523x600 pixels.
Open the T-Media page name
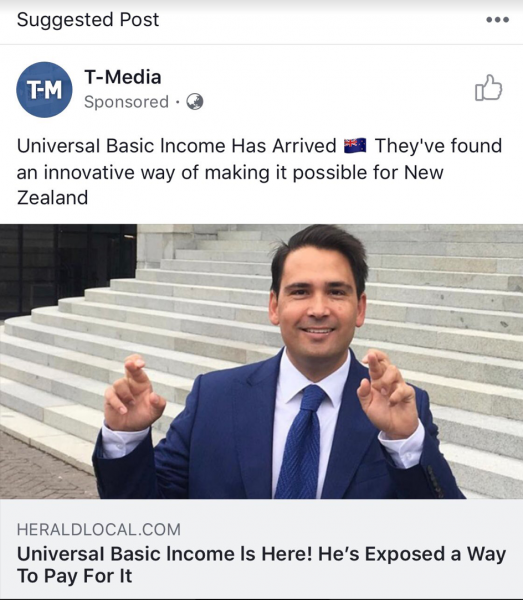[x=123, y=77]
